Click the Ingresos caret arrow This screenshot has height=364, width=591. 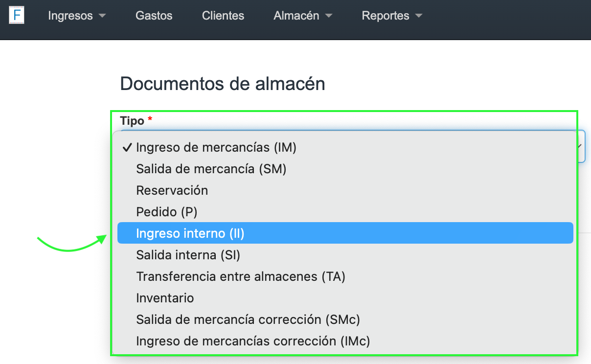102,16
